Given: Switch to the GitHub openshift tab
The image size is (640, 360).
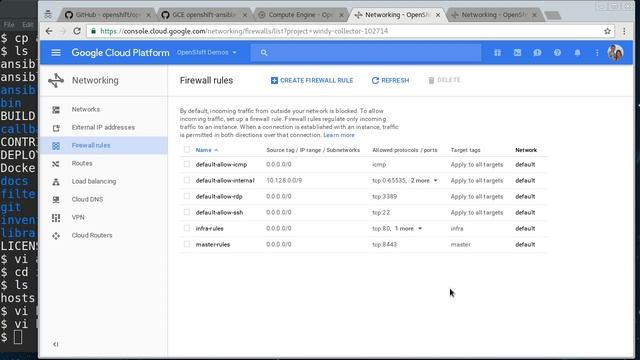Looking at the screenshot, I should [107, 15].
